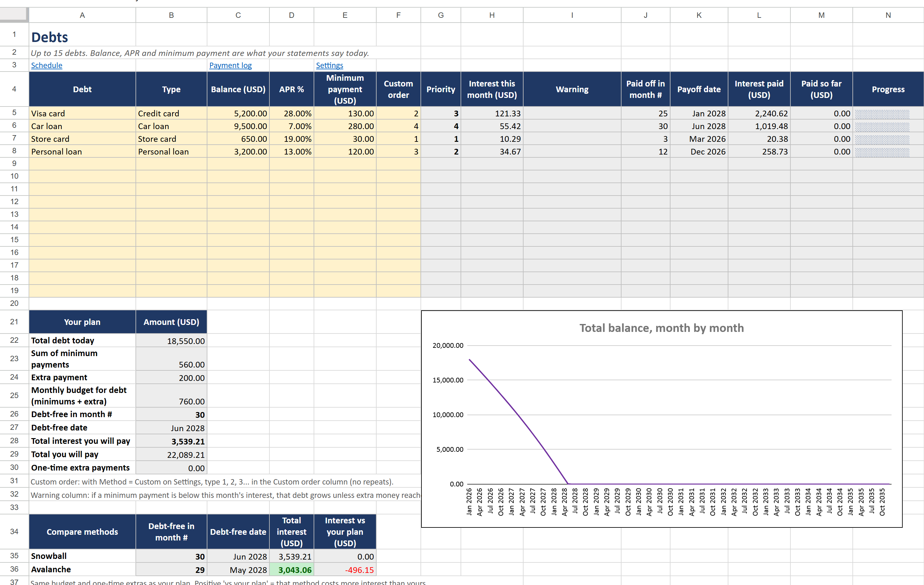Select the Warning column header

(572, 89)
